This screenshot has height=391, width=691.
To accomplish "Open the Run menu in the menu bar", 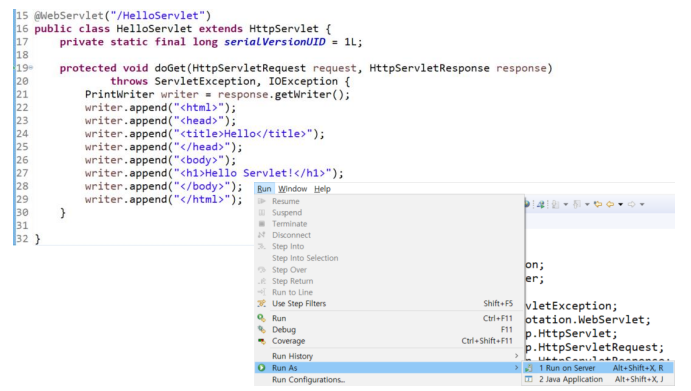I will pyautogui.click(x=264, y=189).
